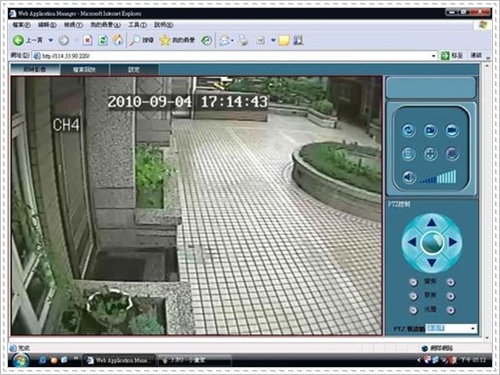Select the multi-grid view layout icon
This screenshot has height=375, width=500.
coord(452,154)
